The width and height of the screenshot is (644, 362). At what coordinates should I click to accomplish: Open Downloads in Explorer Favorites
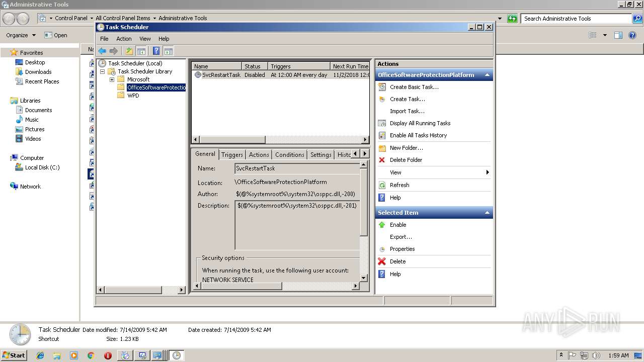click(38, 72)
